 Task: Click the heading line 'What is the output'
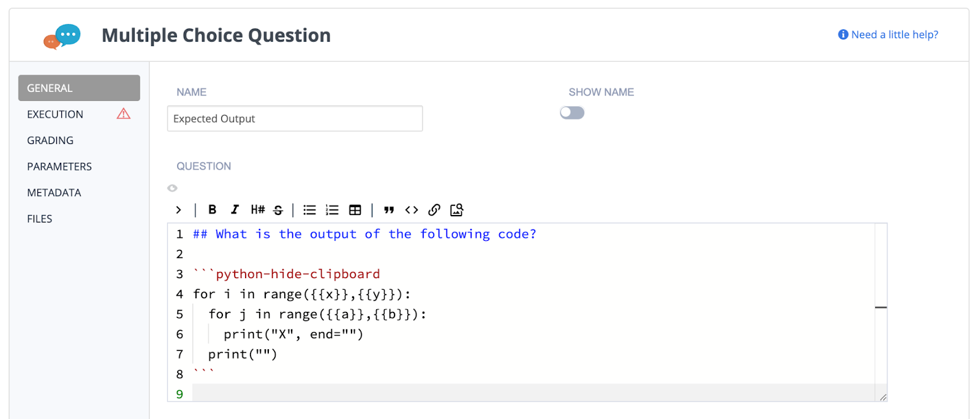click(364, 234)
